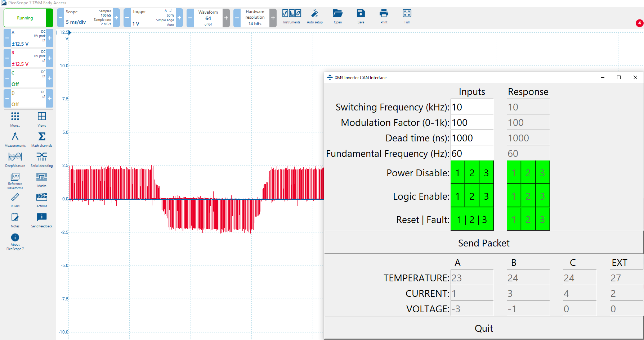The height and width of the screenshot is (340, 644).
Task: Click Temperature A value 23
Action: coord(472,278)
